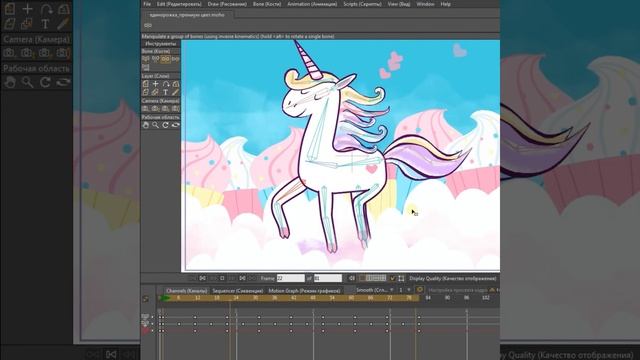The width and height of the screenshot is (640, 360).
Task: Click the timeline options icon left of the ruler
Action: pos(146,299)
